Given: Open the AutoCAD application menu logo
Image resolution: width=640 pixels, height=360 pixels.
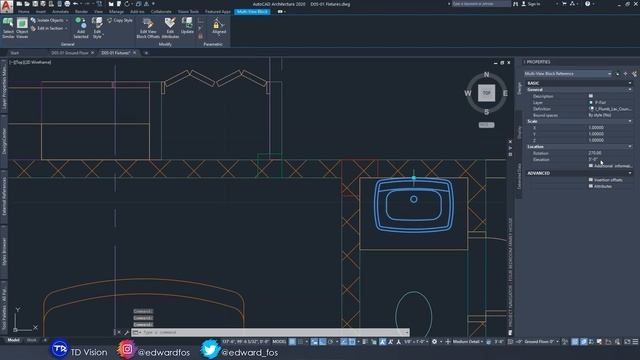Looking at the screenshot, I should (x=6, y=7).
